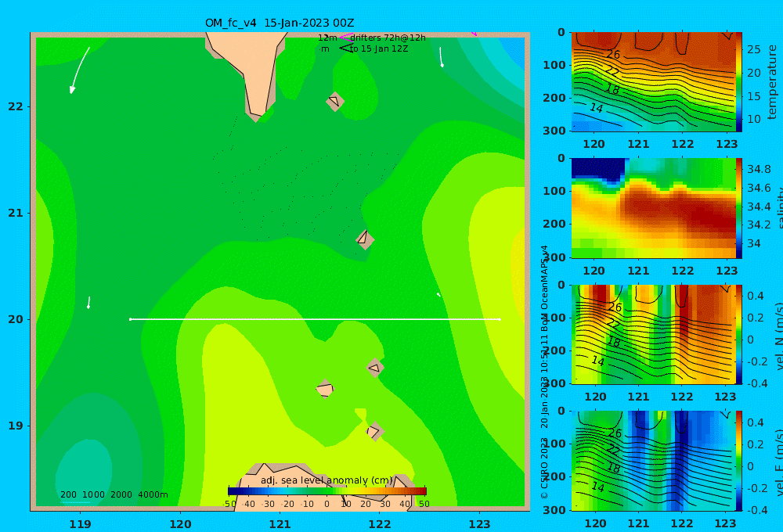Click the temperature colorbar
The height and width of the screenshot is (532, 783).
tap(739, 82)
